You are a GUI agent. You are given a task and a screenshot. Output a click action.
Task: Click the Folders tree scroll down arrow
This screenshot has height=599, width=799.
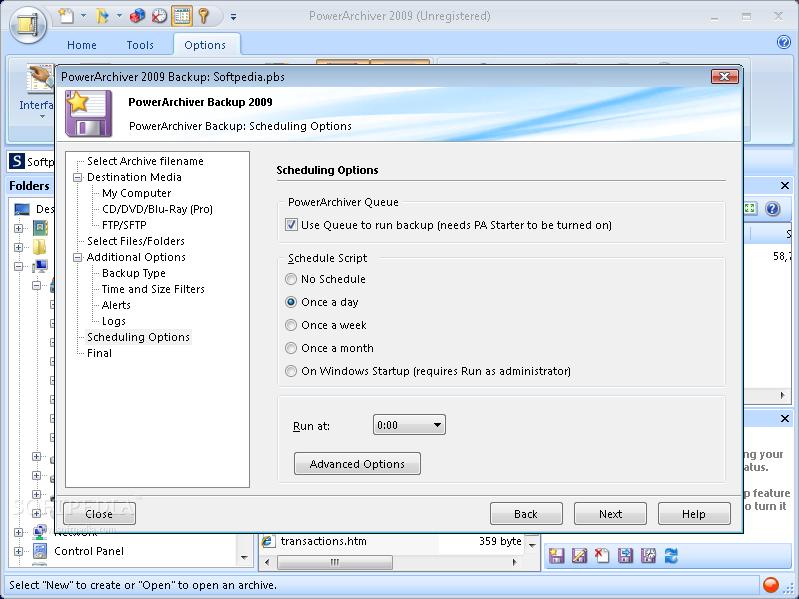[244, 558]
